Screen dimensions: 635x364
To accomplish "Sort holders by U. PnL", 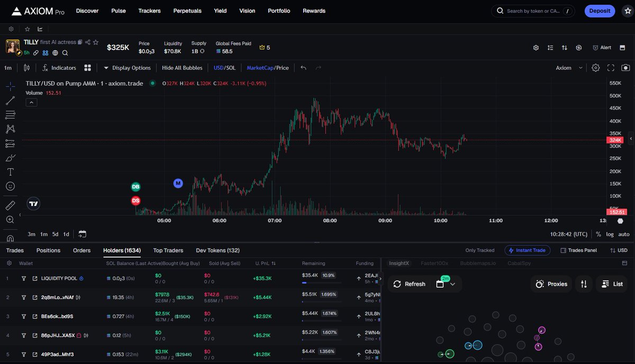I will pyautogui.click(x=265, y=263).
